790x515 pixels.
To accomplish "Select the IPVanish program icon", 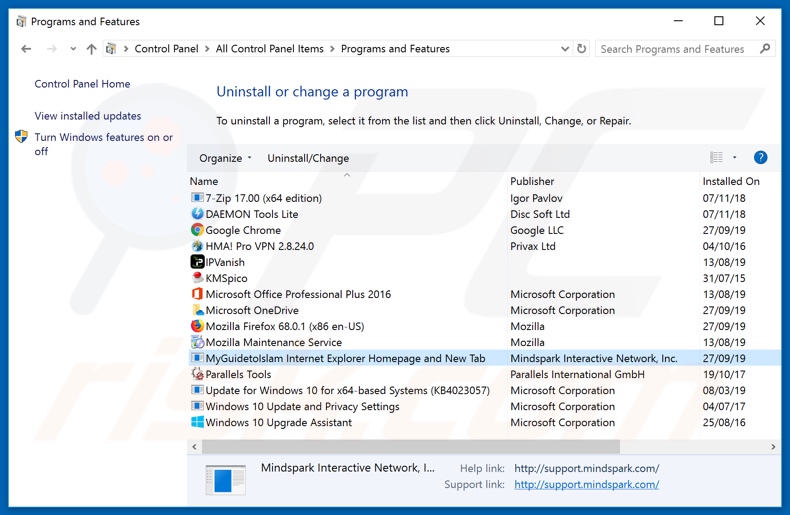I will point(197,262).
